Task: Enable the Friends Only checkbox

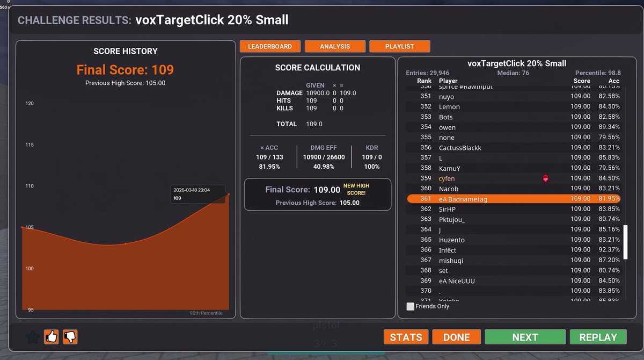Action: (411, 306)
